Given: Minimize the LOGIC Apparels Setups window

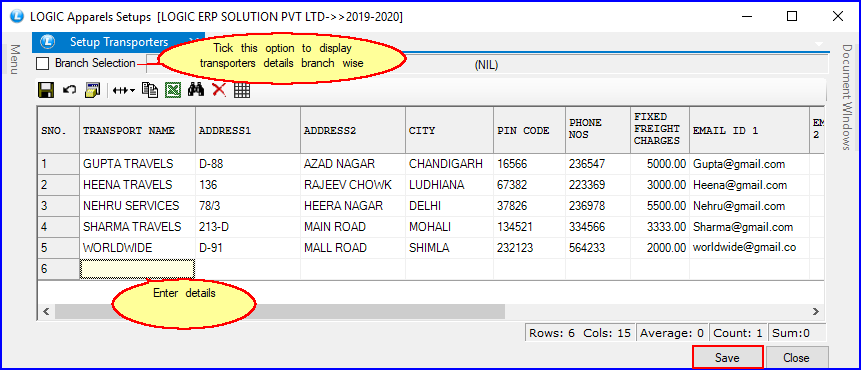Looking at the screenshot, I should (x=747, y=16).
